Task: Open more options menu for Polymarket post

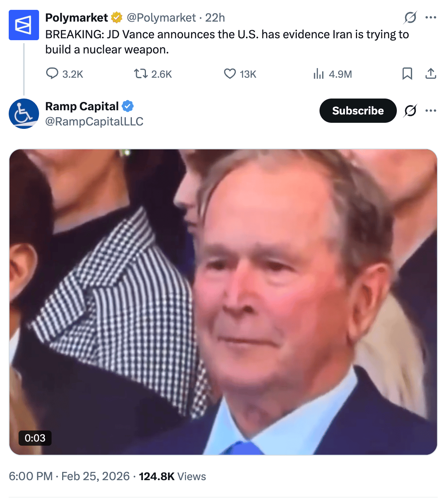Action: 431,17
